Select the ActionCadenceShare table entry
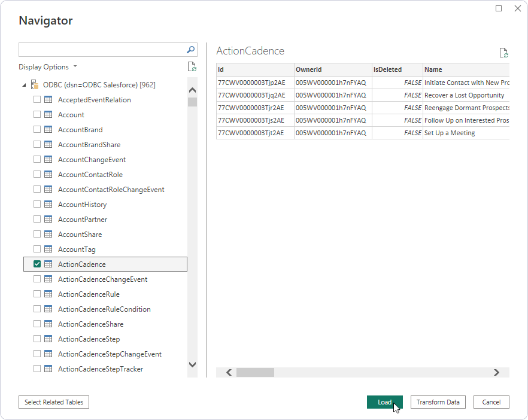528x420 pixels. tap(90, 324)
